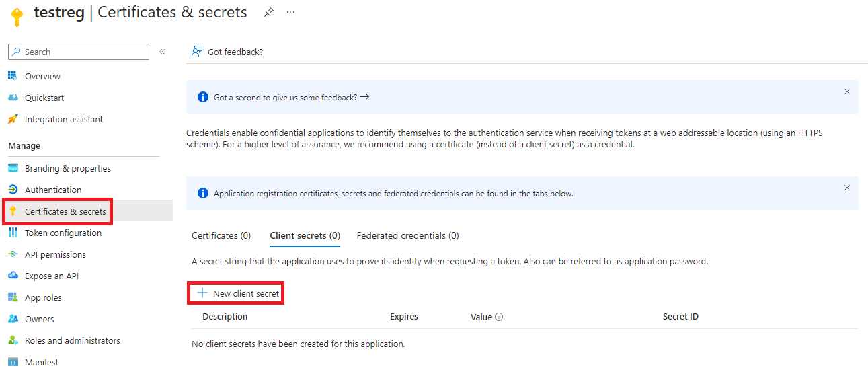Viewport: 868px width, 374px height.
Task: Dismiss the feedback request banner
Action: coord(847,91)
